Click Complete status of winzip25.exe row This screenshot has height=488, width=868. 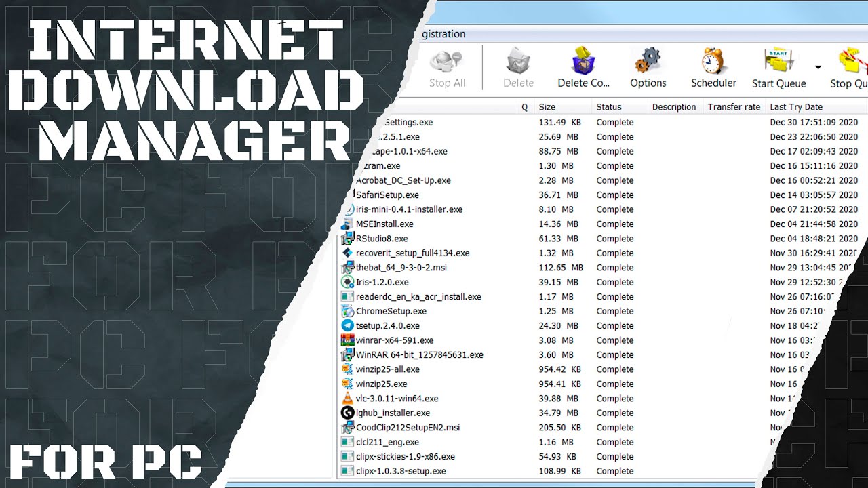point(615,384)
